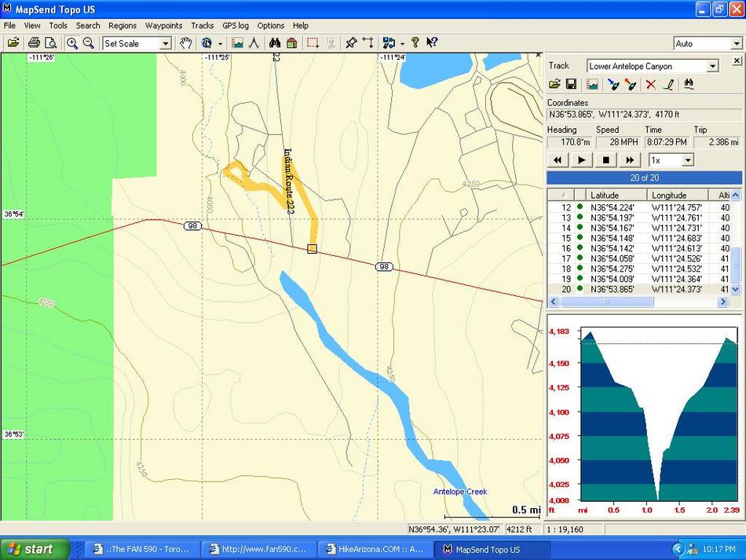The height and width of the screenshot is (560, 746).
Task: Open Print Preview from toolbar
Action: coord(50,43)
